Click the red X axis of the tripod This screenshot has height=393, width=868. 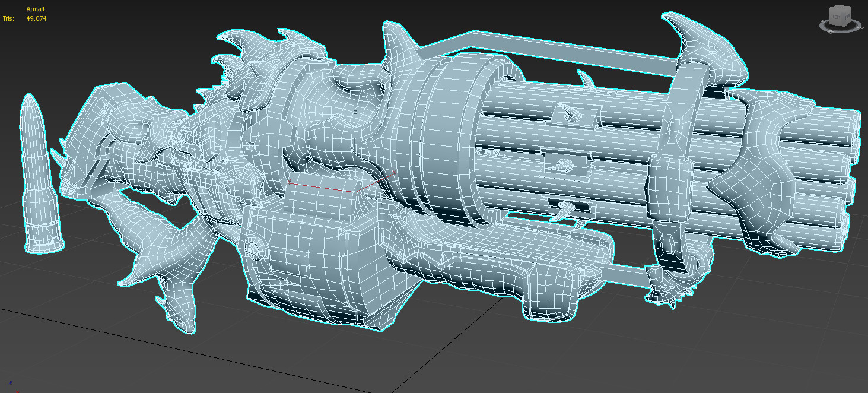17,392
